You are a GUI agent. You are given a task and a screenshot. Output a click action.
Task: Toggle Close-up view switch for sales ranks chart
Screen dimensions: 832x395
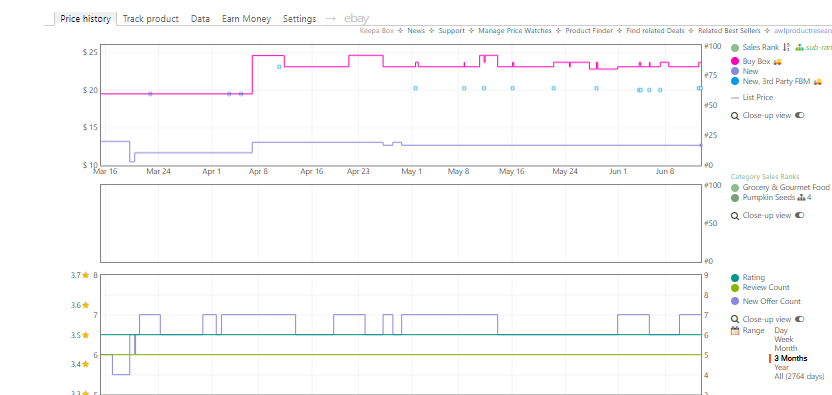800,215
